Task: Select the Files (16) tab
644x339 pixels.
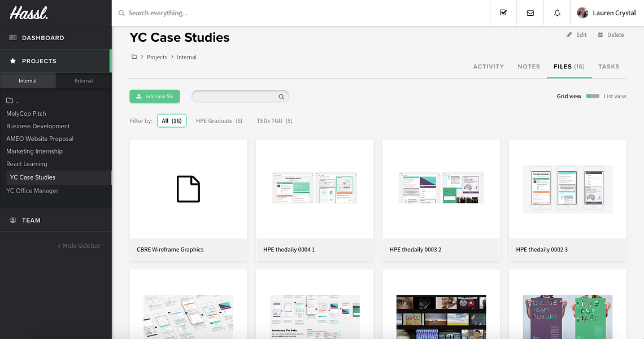Action: tap(569, 67)
